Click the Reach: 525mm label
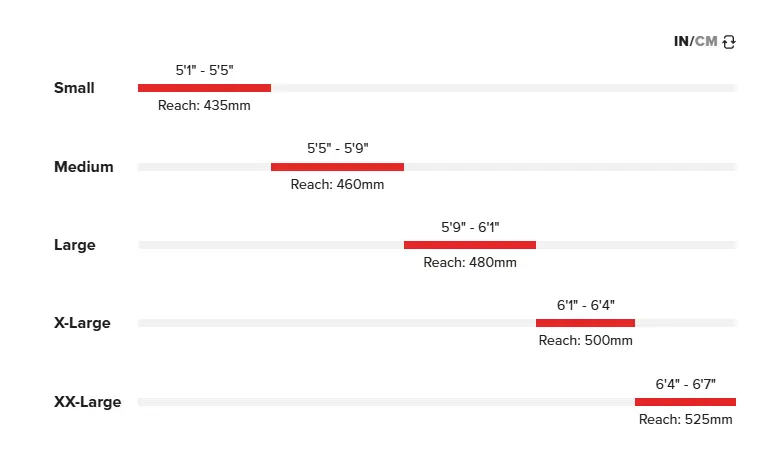The height and width of the screenshot is (456, 769). click(685, 419)
